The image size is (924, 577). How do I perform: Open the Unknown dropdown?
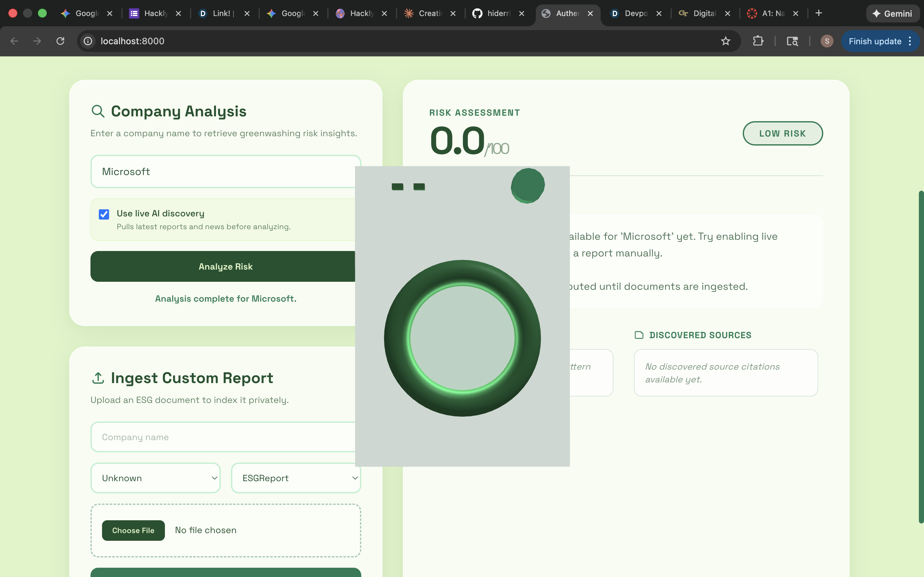155,478
